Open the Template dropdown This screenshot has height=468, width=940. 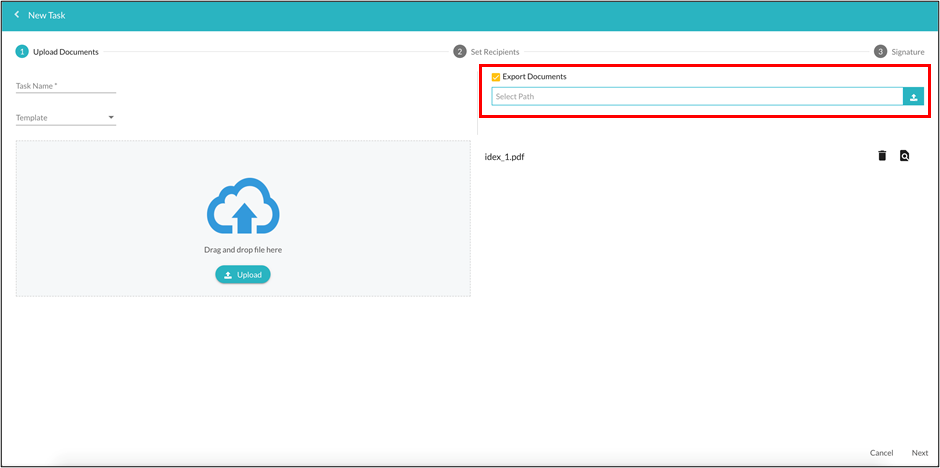[x=66, y=118]
